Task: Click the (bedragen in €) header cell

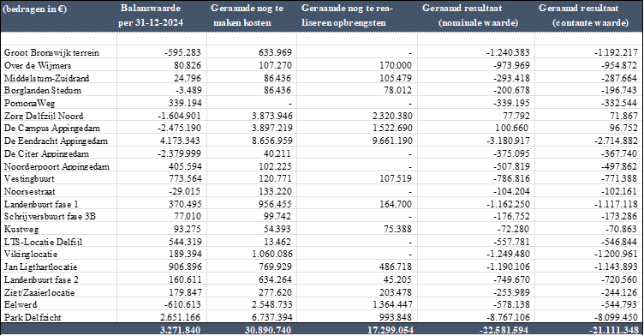Action: click(x=34, y=9)
